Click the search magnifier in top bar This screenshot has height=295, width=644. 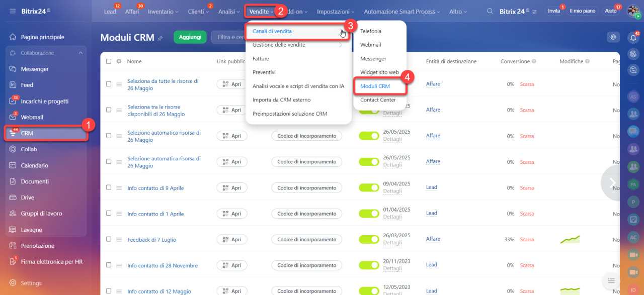490,11
